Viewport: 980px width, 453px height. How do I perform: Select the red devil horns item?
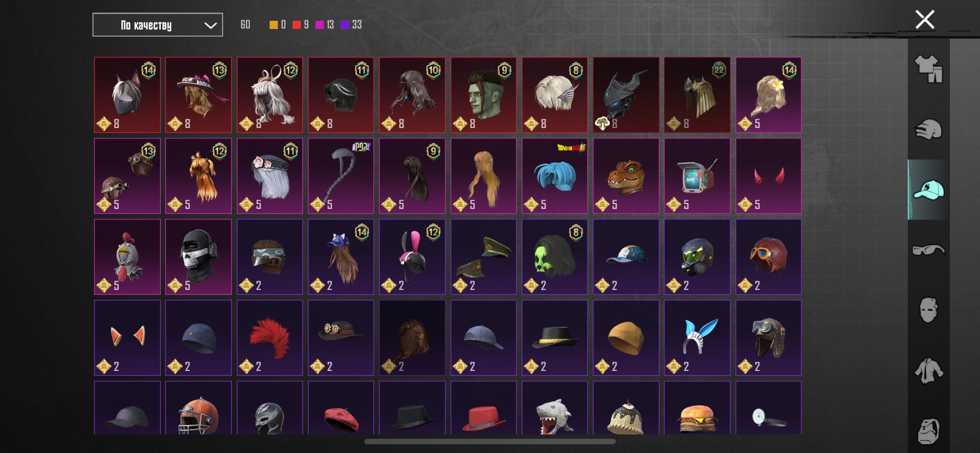[x=768, y=176]
